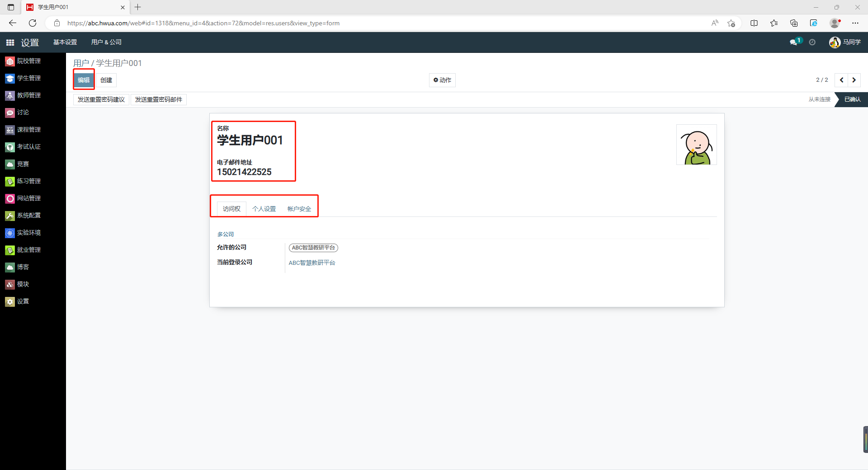Screen dimensions: 868x470
Task: Go to the next user record
Action: click(x=854, y=80)
